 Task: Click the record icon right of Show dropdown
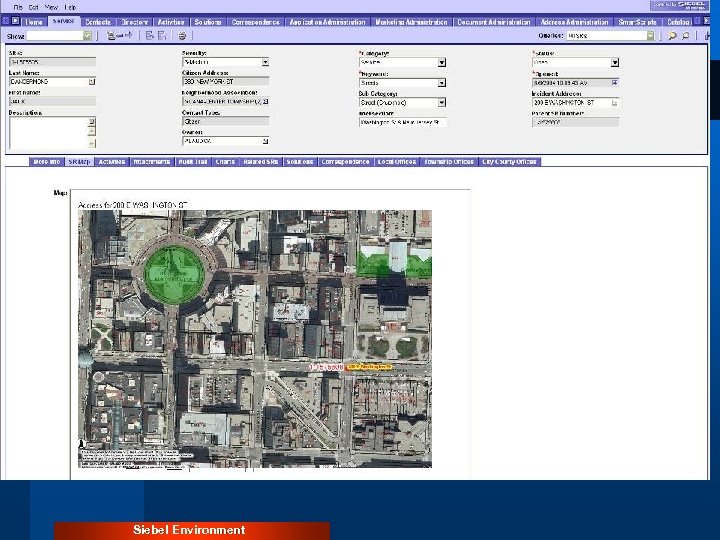click(111, 35)
